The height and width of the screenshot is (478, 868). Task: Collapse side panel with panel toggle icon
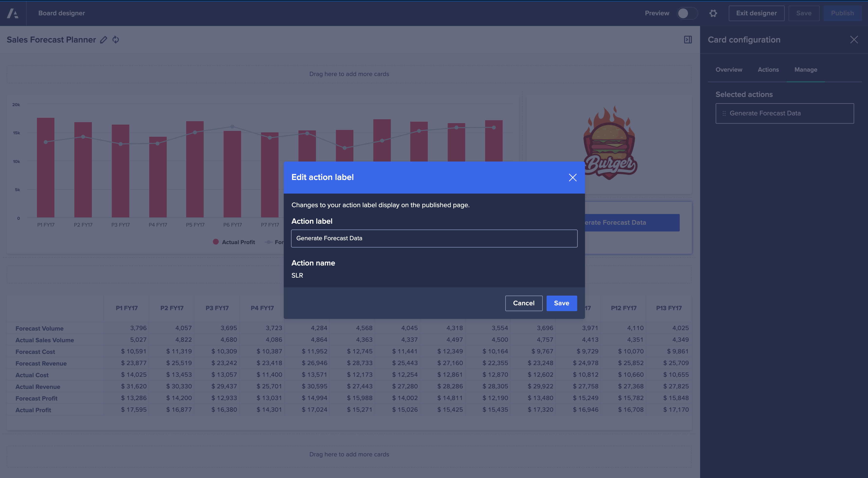click(688, 40)
